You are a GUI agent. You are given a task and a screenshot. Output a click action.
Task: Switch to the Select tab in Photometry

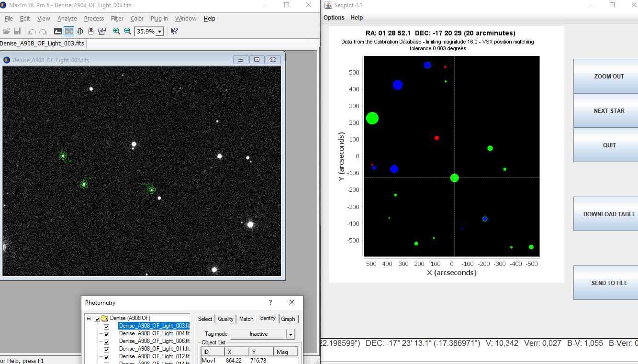coord(205,319)
